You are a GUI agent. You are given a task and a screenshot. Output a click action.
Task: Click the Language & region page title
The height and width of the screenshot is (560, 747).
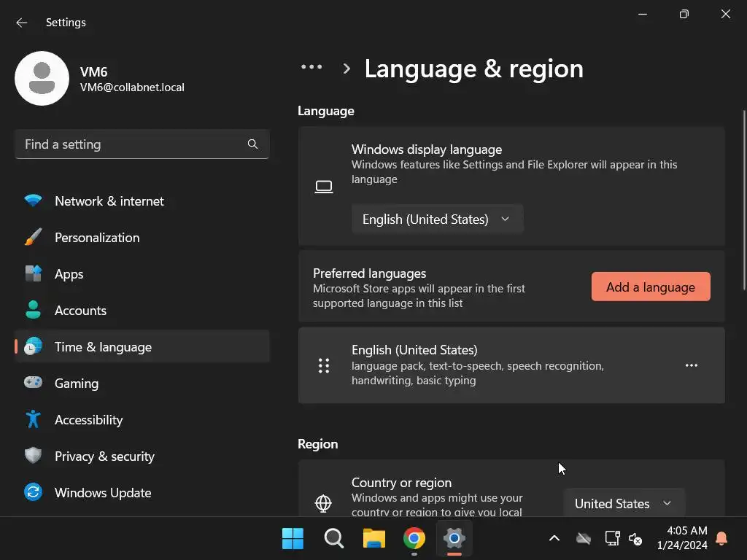tap(474, 69)
